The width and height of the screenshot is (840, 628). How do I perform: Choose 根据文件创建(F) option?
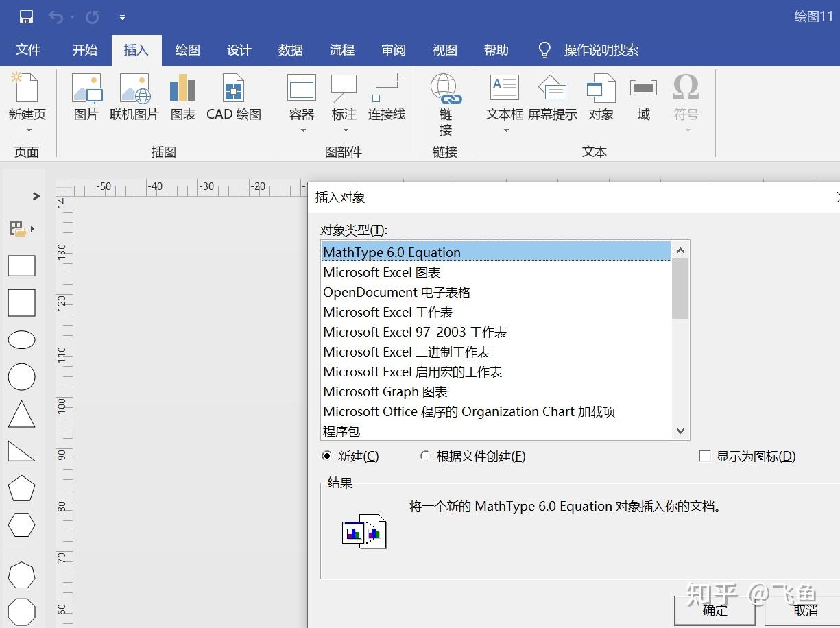pyautogui.click(x=425, y=456)
